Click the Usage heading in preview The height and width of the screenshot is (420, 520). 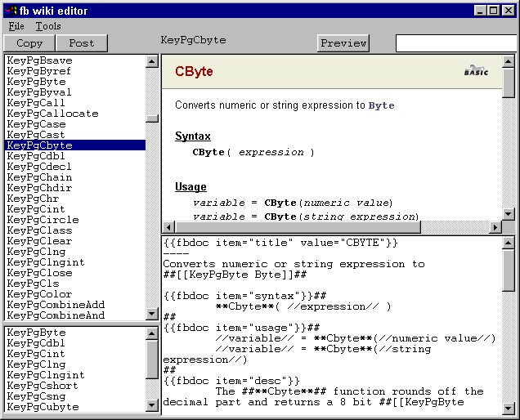coord(191,187)
